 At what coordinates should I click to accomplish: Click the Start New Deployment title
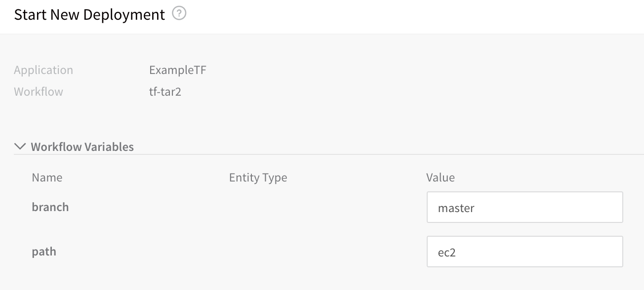89,15
